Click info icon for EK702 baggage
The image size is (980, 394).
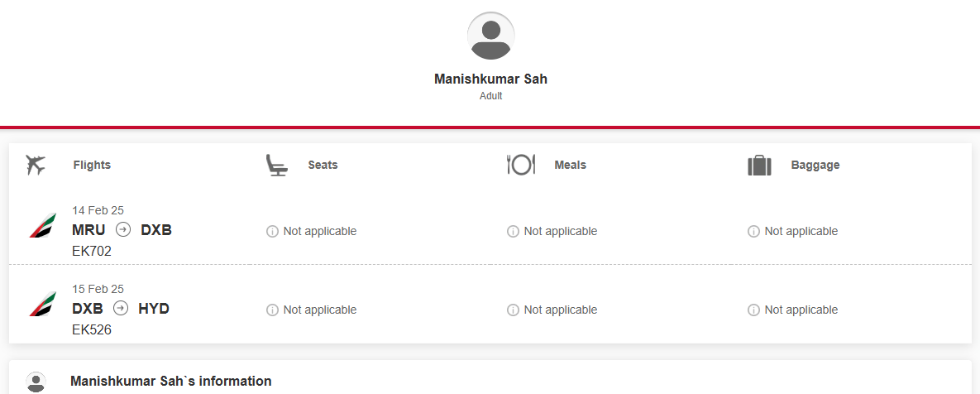pyautogui.click(x=753, y=232)
